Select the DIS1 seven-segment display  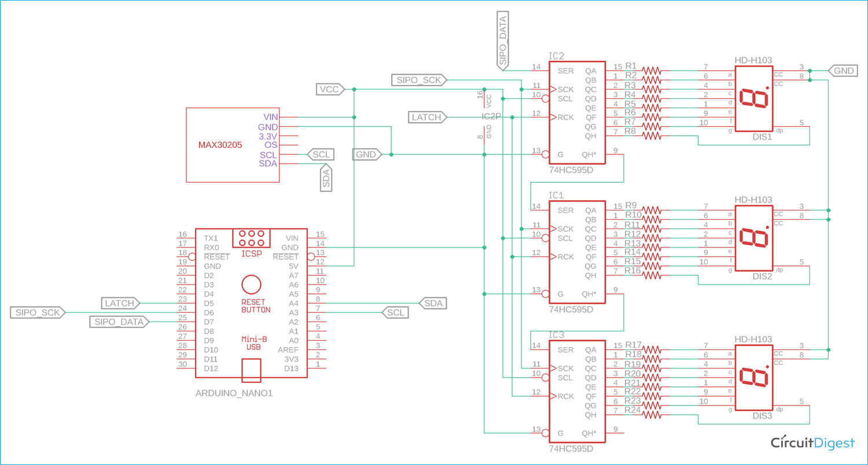tap(753, 98)
